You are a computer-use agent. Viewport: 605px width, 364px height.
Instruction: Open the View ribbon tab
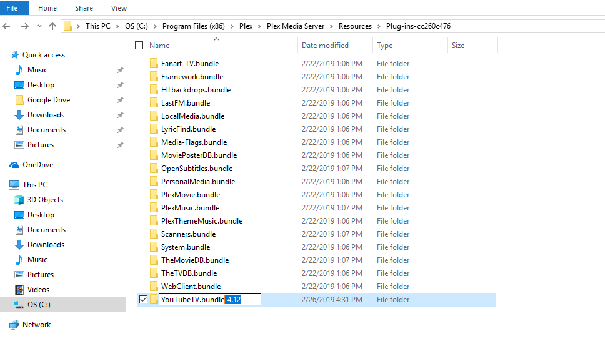(119, 8)
